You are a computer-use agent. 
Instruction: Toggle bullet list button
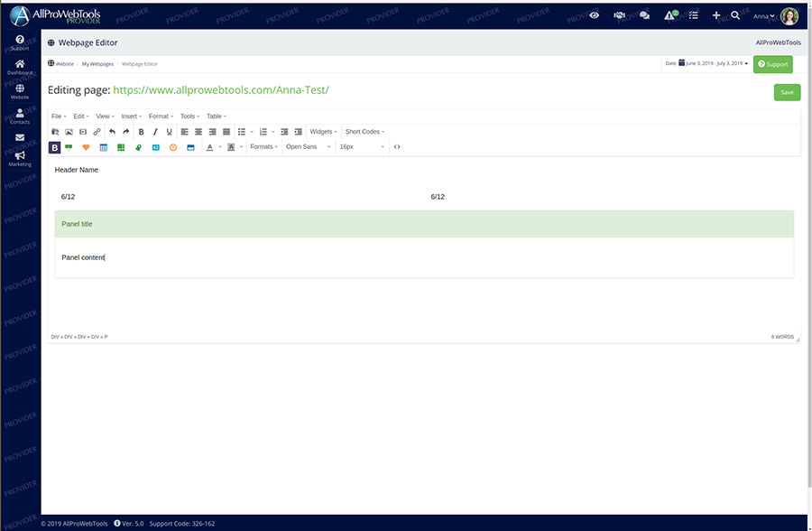coord(241,132)
